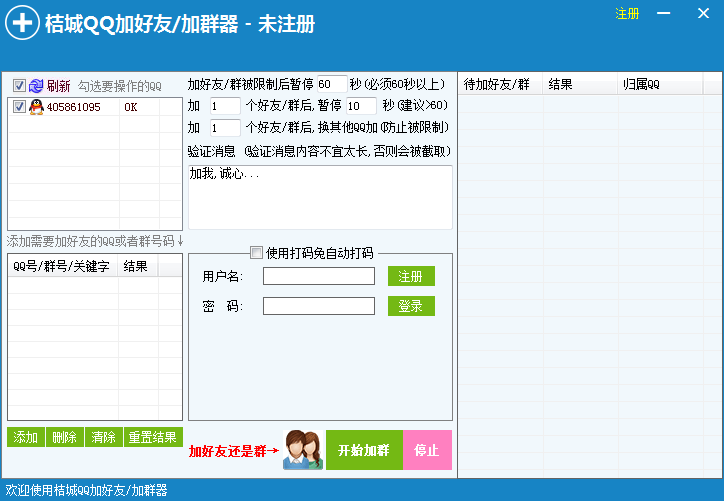The width and height of the screenshot is (724, 501).
Task: Click the 待加好友/群 column header
Action: coord(500,84)
